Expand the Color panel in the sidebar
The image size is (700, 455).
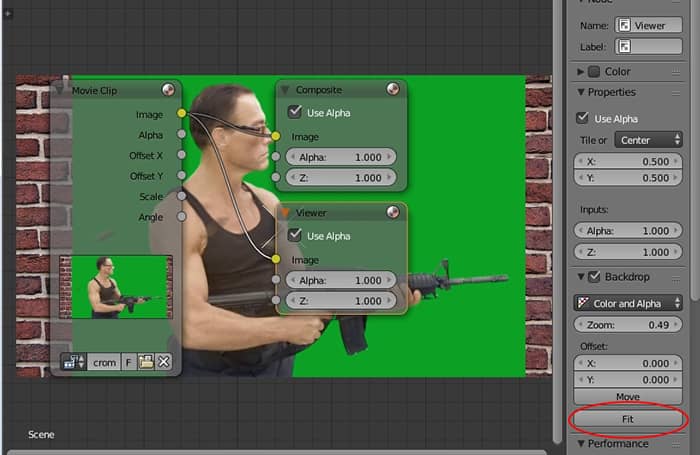point(582,71)
